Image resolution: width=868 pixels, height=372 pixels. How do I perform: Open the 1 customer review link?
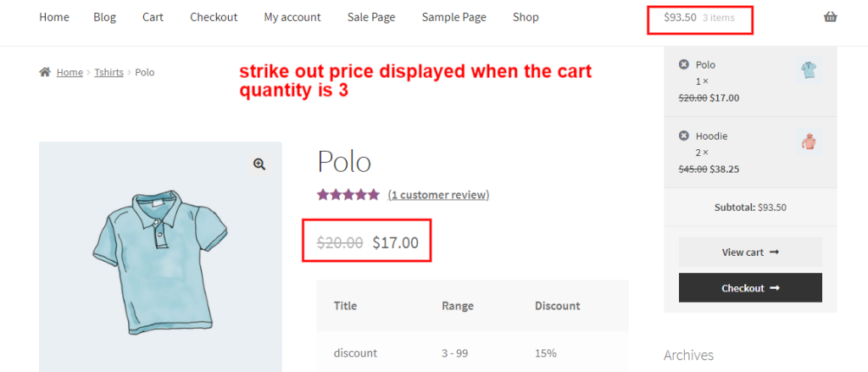pyautogui.click(x=438, y=195)
